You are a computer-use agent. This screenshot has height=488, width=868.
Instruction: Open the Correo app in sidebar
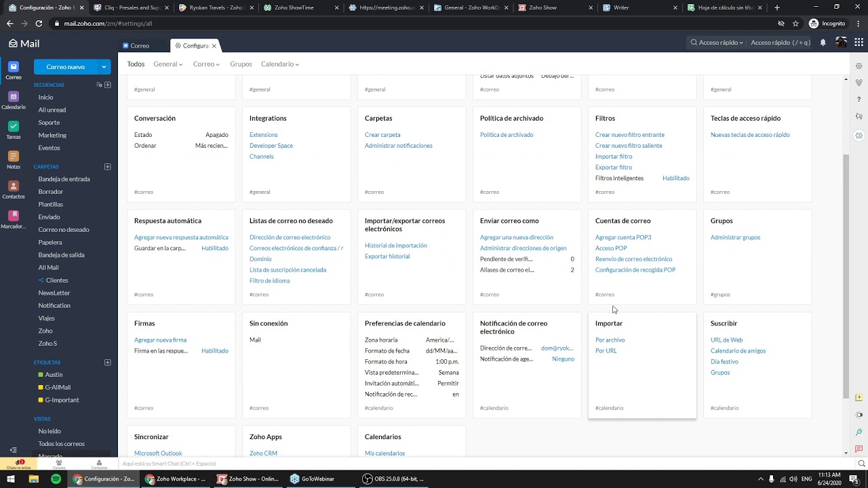click(x=14, y=70)
